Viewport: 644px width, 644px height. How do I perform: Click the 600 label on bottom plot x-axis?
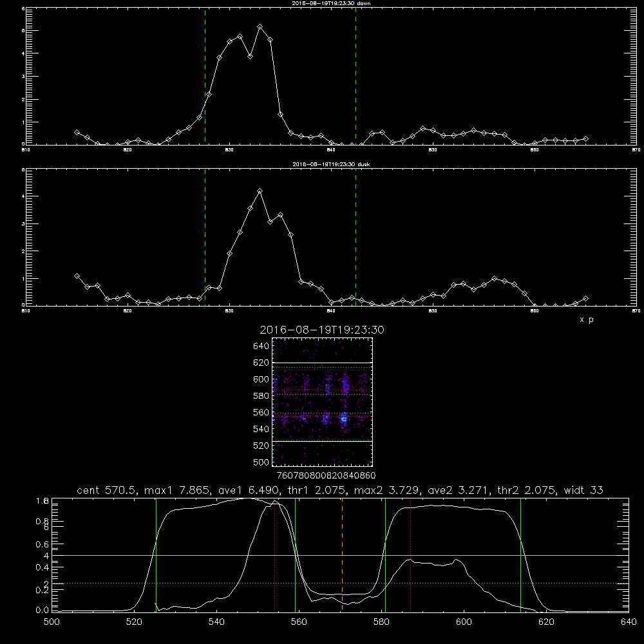click(464, 622)
